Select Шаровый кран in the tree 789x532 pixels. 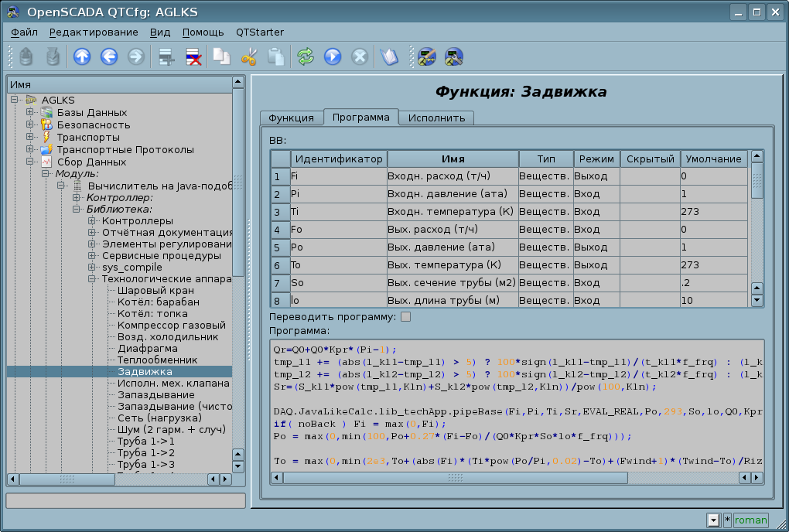pyautogui.click(x=155, y=290)
